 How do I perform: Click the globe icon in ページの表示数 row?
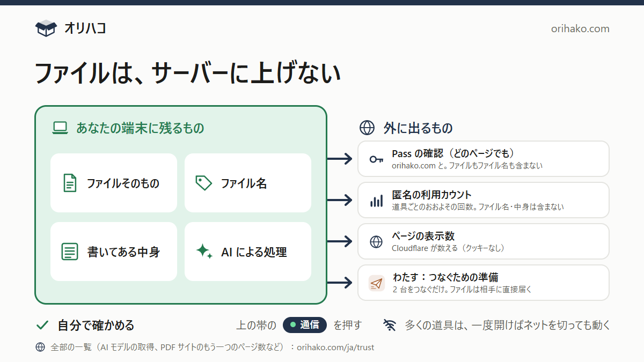[x=376, y=242]
